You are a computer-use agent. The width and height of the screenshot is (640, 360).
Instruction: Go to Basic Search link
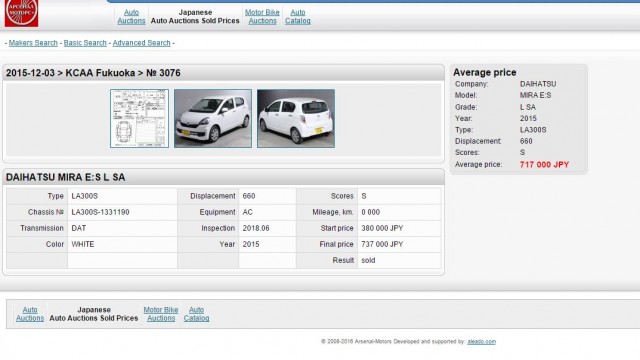[x=85, y=43]
